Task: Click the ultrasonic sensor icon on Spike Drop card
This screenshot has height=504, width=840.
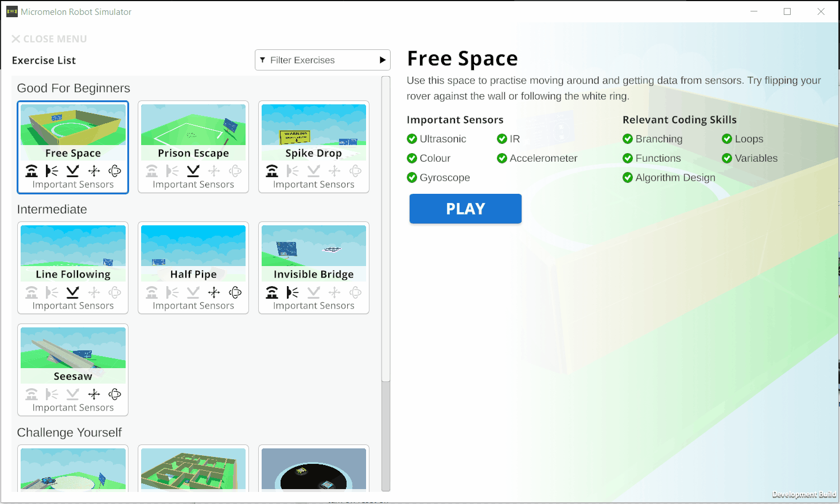Action: [x=272, y=171]
